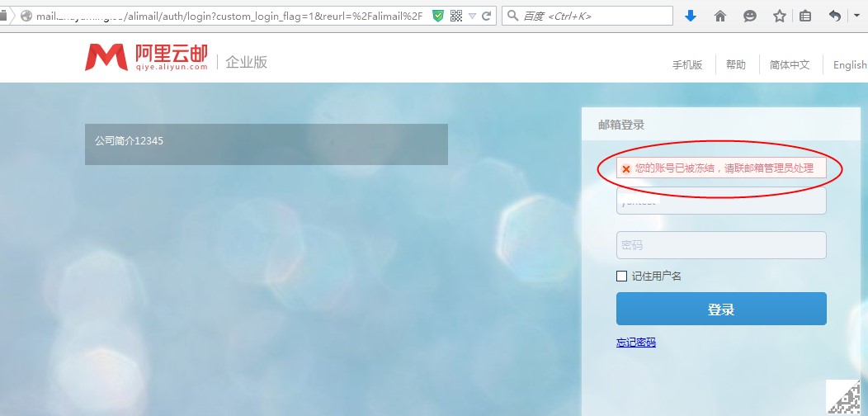Open the 手机版 mobile version link
The image size is (868, 416).
(686, 65)
